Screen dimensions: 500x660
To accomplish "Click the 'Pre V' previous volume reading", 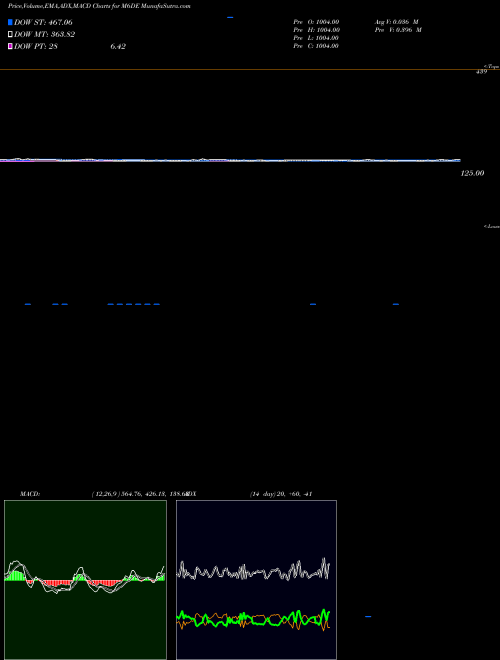I will [398, 30].
